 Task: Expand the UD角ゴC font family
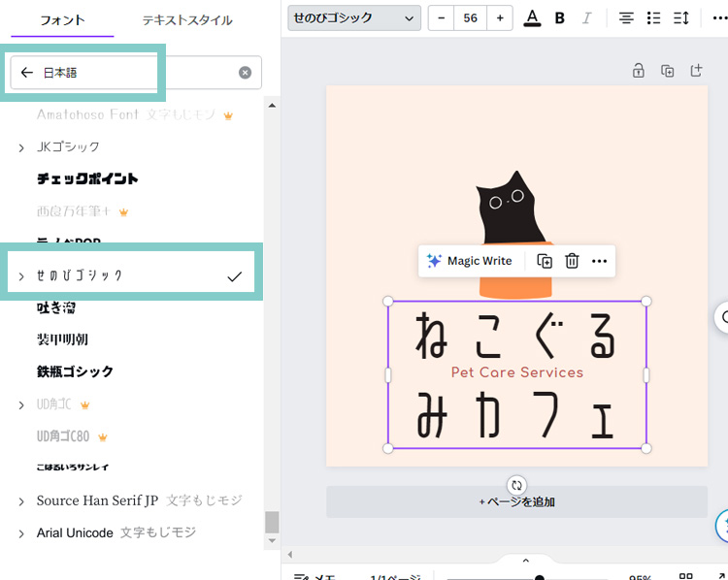click(21, 405)
